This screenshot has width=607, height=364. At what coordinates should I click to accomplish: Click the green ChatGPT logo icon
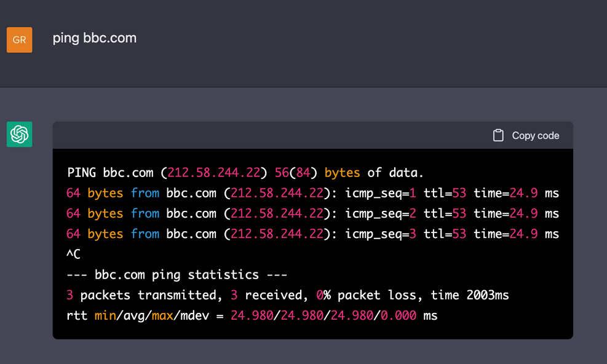[x=19, y=134]
